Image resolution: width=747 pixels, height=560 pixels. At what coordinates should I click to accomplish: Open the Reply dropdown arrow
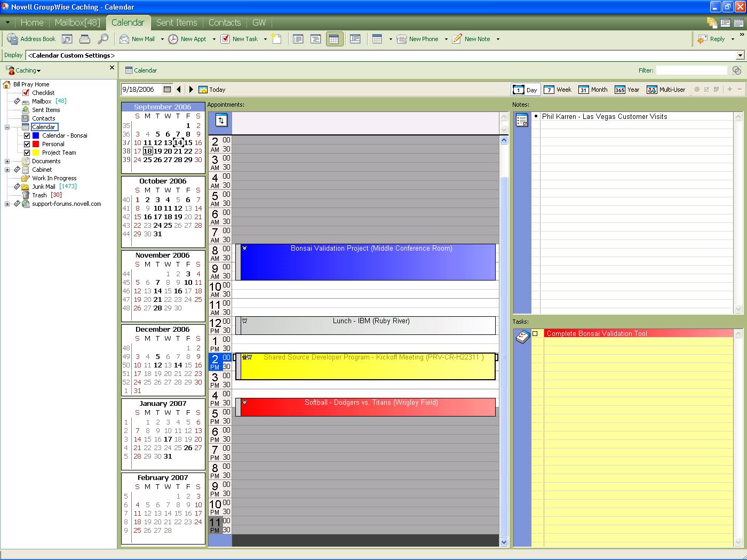733,39
